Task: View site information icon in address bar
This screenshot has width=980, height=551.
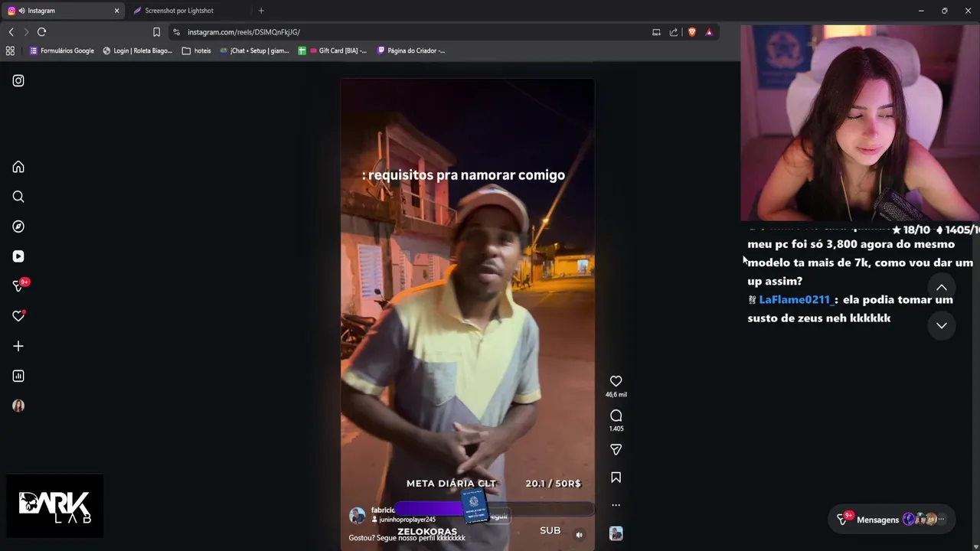Action: [176, 32]
